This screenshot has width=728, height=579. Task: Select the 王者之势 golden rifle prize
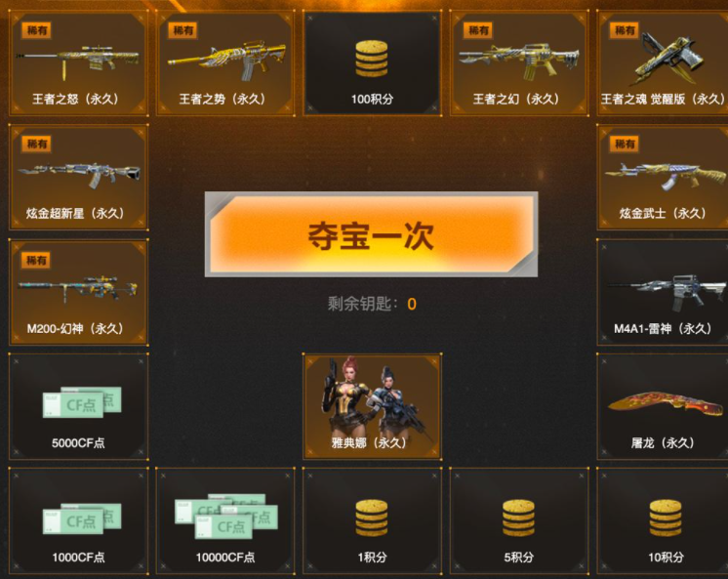click(x=225, y=63)
